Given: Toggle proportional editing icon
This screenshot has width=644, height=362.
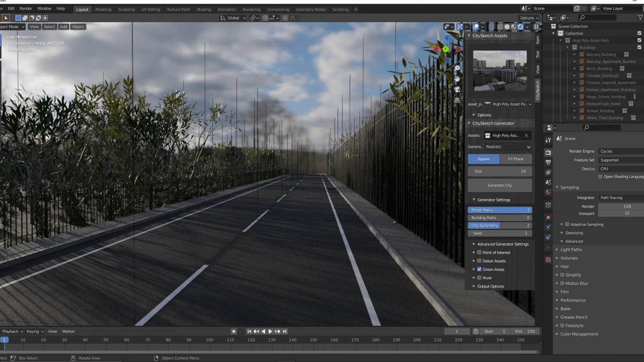Looking at the screenshot, I should coord(285,18).
